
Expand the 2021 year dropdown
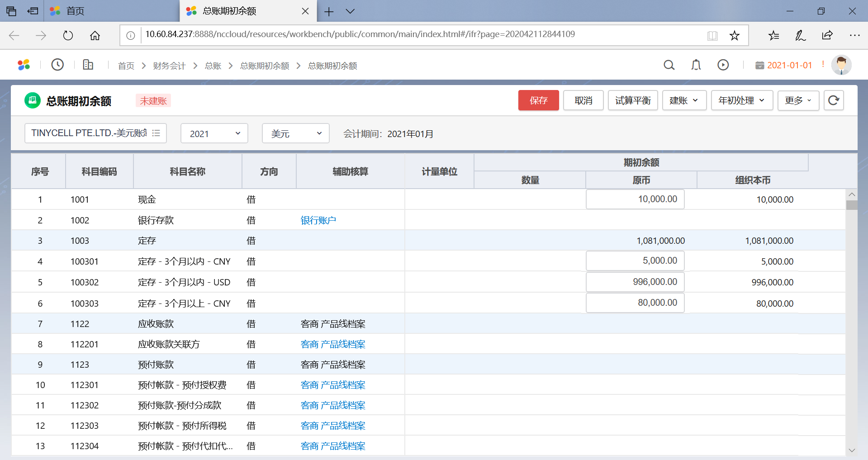tap(214, 133)
